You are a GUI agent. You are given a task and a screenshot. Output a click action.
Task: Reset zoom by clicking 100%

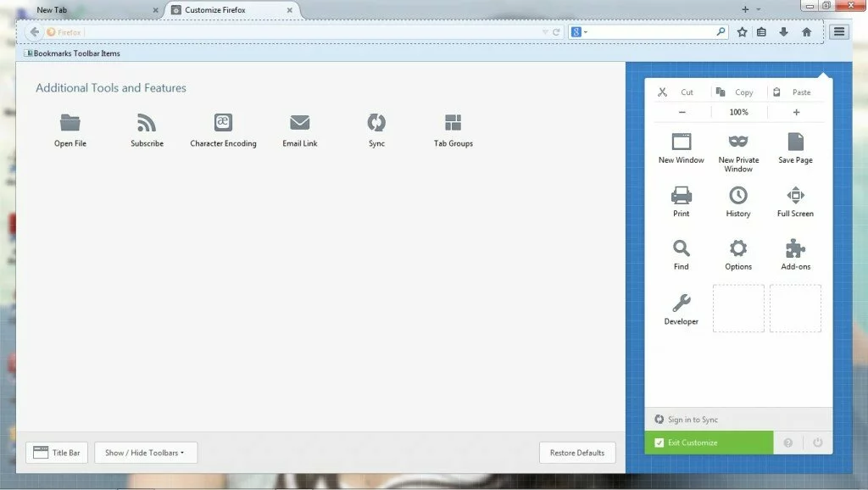(x=738, y=112)
